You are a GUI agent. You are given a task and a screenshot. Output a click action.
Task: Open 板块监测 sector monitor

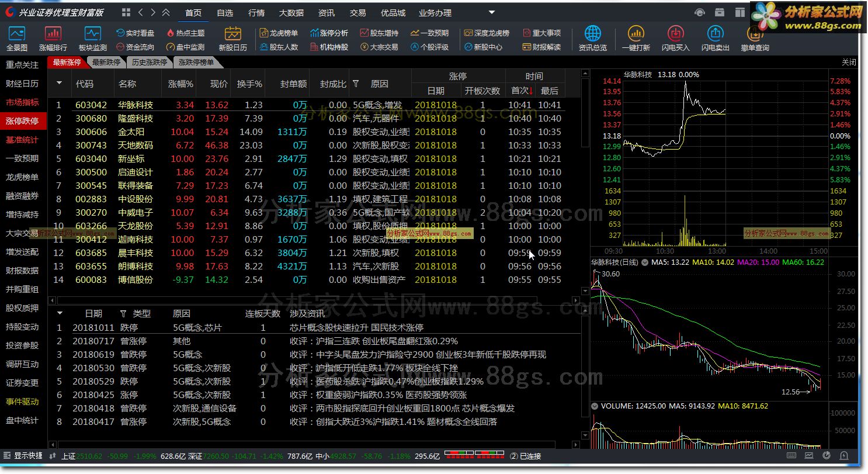click(93, 39)
